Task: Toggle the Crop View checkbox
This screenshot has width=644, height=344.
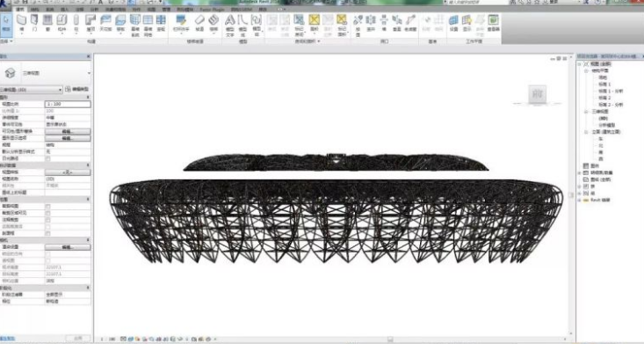Action: pyautogui.click(x=48, y=206)
